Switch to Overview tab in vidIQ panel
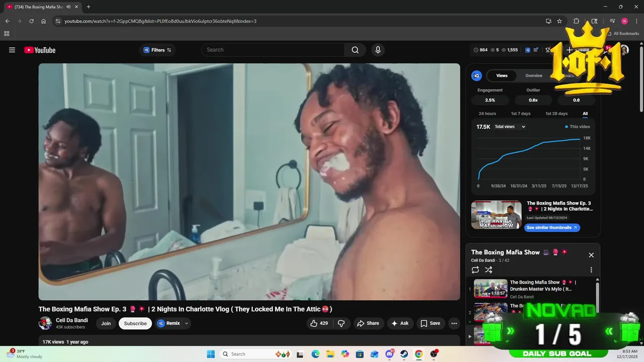644x362 pixels. coord(534,75)
